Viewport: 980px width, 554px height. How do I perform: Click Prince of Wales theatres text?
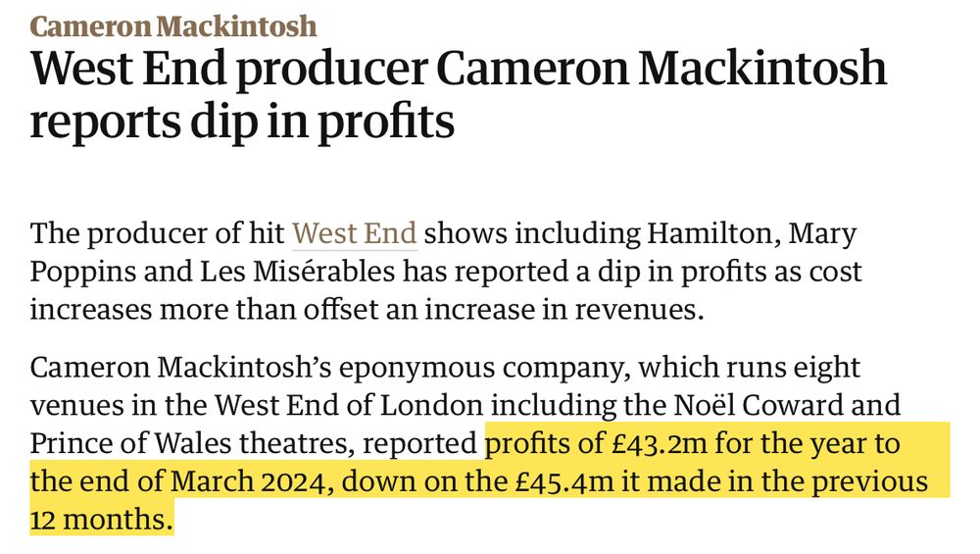point(192,443)
